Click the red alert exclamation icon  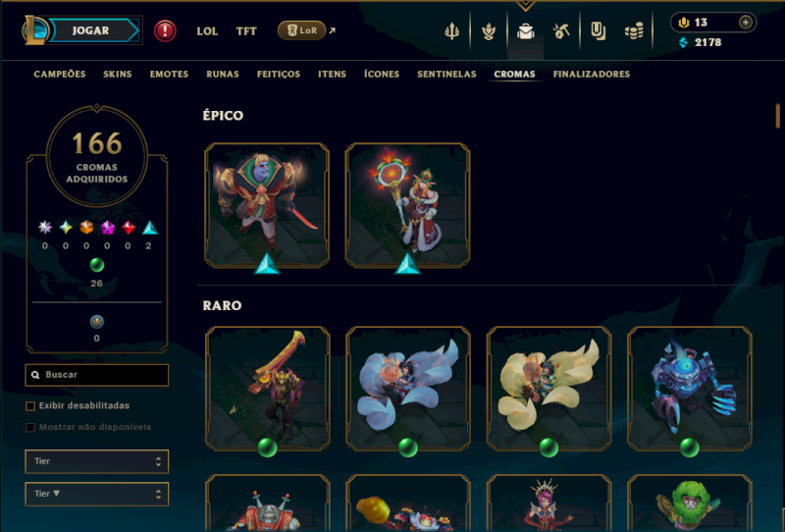165,31
